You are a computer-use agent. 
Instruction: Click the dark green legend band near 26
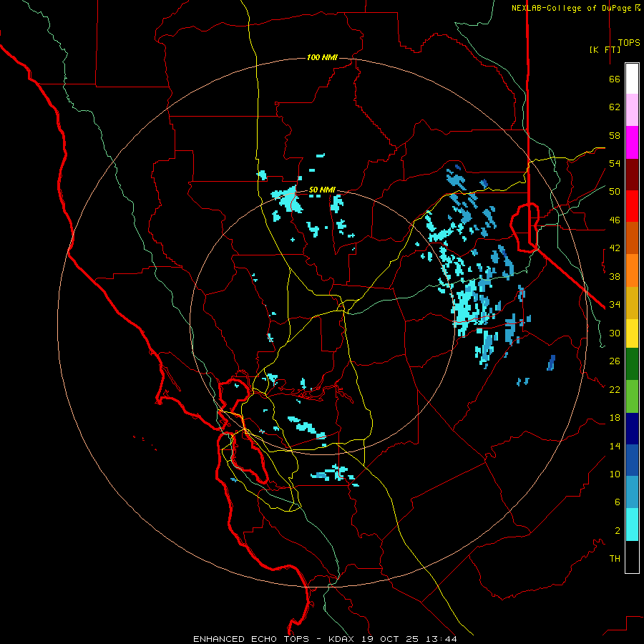632,364
